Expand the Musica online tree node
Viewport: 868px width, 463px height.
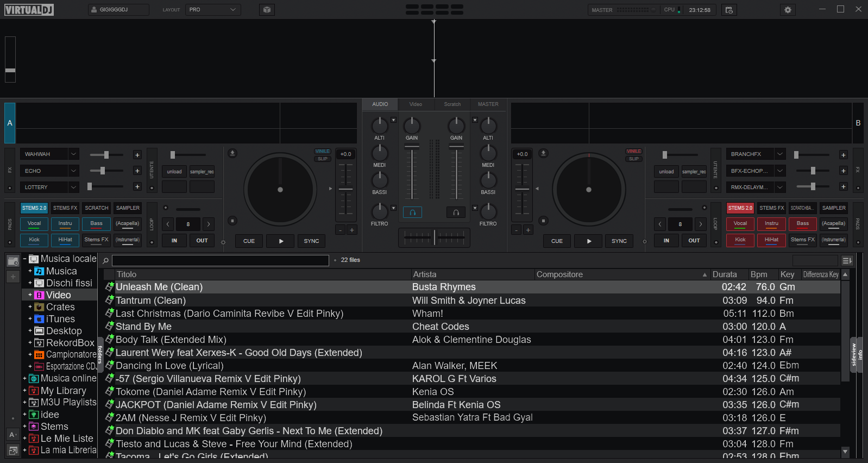24,378
